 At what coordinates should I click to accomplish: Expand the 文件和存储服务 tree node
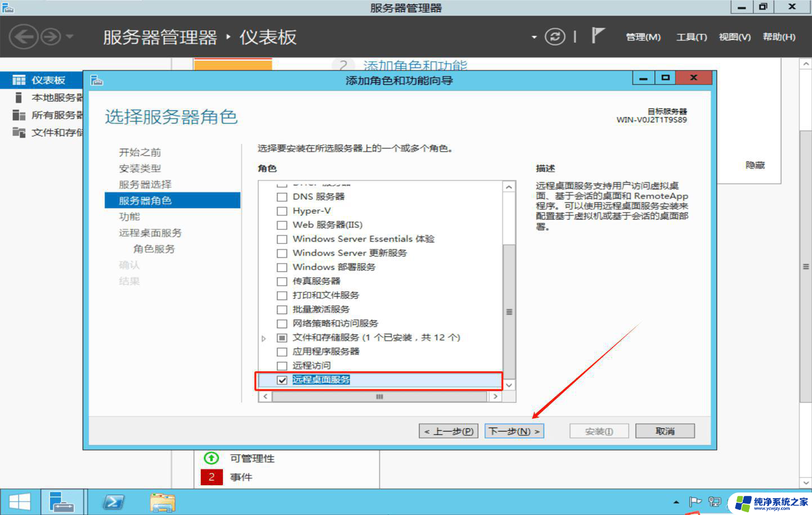tap(263, 338)
